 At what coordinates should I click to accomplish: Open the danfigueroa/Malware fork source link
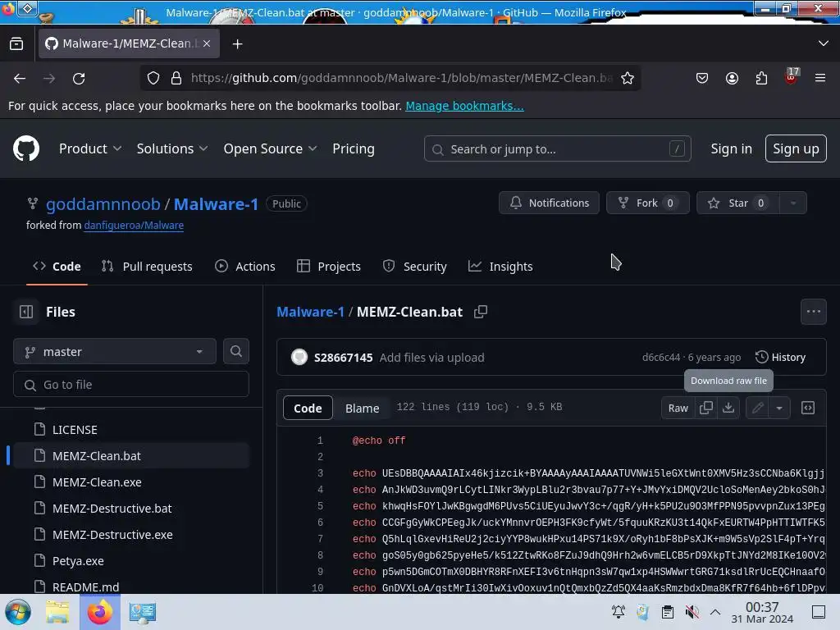pos(134,226)
